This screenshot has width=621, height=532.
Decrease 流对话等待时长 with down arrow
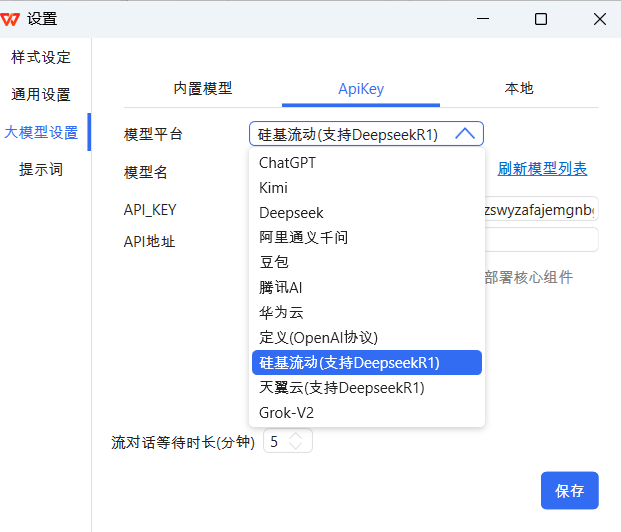tap(296, 446)
